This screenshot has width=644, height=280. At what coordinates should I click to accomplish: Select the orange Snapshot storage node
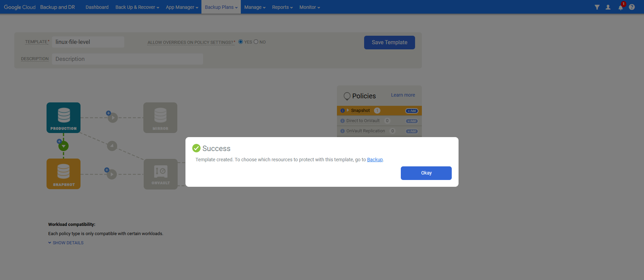[64, 174]
